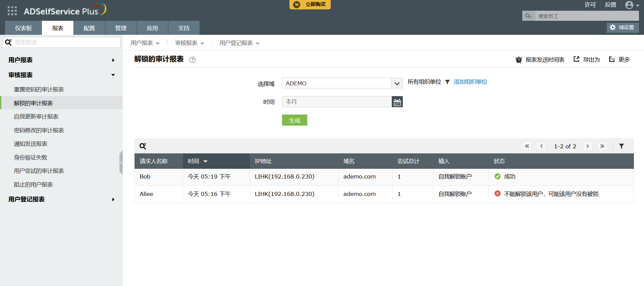Collapse the left sidebar panel handle

click(121, 162)
